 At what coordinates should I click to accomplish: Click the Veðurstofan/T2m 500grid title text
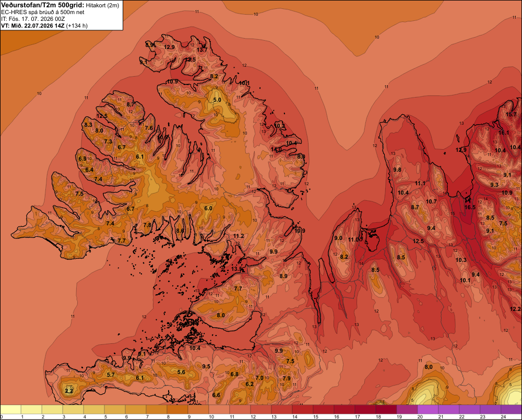pyautogui.click(x=43, y=5)
